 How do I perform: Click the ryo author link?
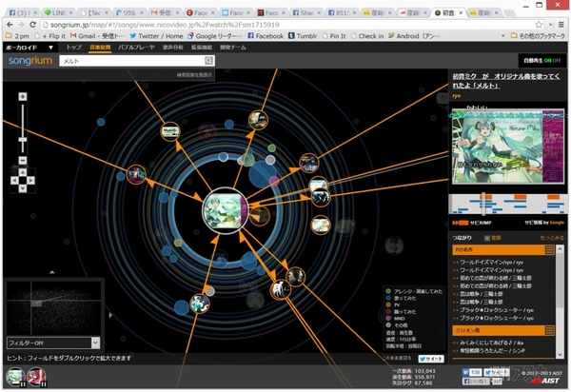456,96
